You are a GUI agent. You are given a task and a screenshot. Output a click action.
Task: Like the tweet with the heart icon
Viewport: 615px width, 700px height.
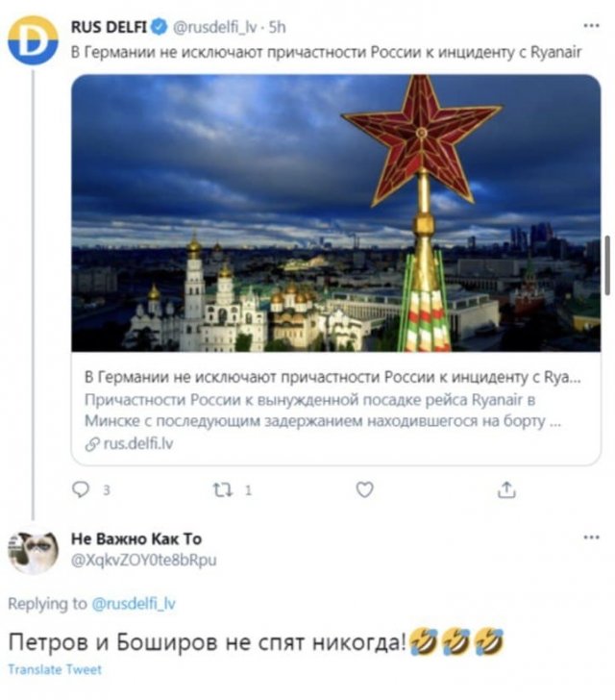(x=364, y=490)
